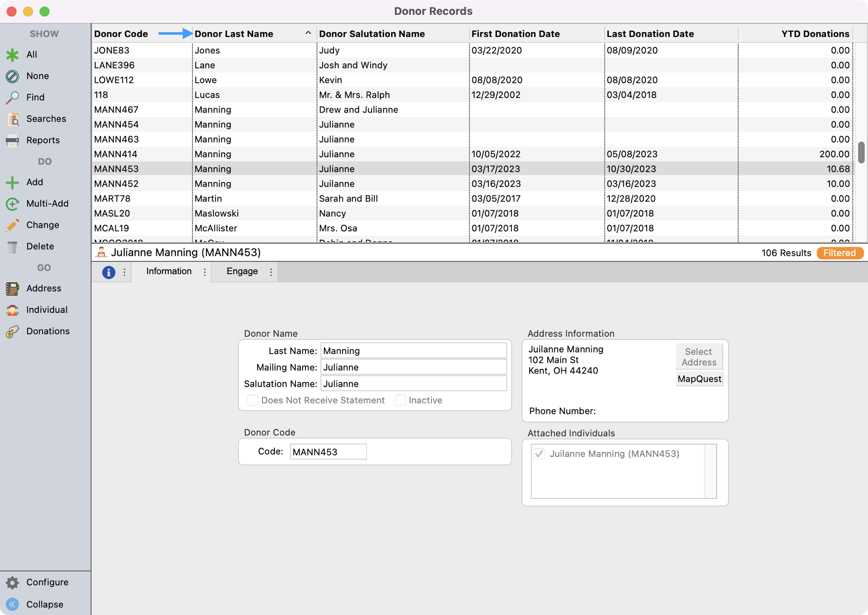Open options menu beside Engage tab
Viewport: 868px width, 615px height.
tap(271, 272)
